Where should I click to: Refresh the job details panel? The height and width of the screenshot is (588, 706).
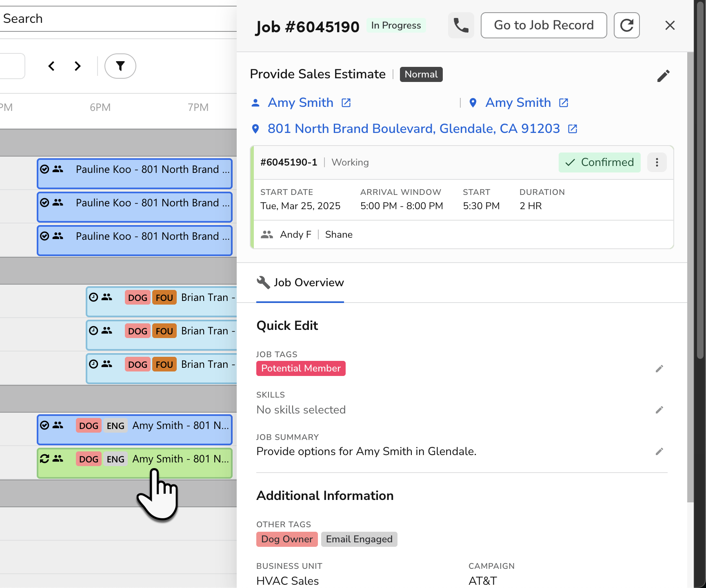627,25
